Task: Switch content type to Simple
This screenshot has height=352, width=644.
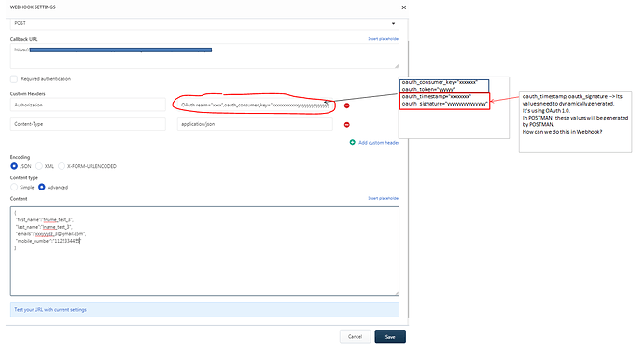Action: click(14, 187)
